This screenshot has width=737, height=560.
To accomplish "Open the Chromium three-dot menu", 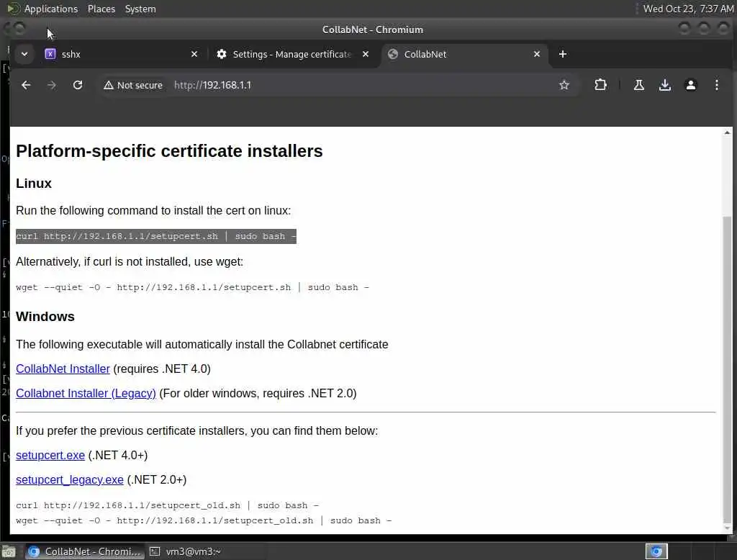I will click(x=716, y=85).
